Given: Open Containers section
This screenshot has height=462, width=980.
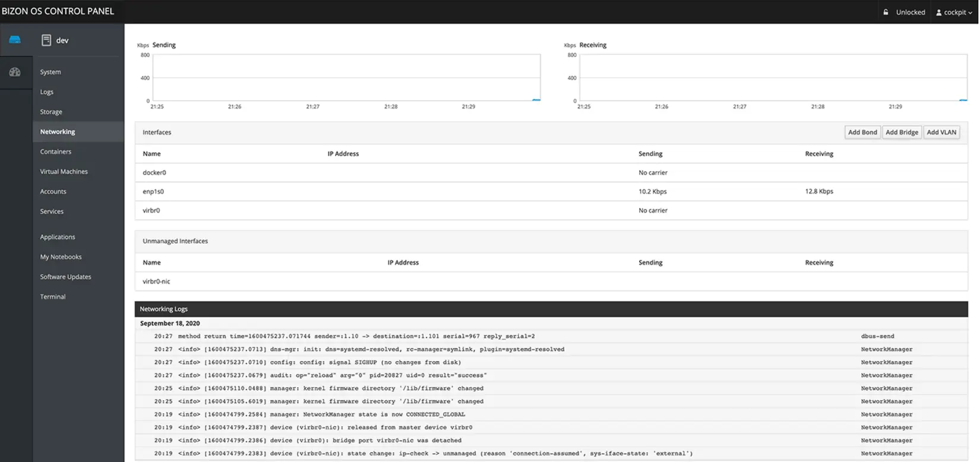Looking at the screenshot, I should tap(56, 151).
